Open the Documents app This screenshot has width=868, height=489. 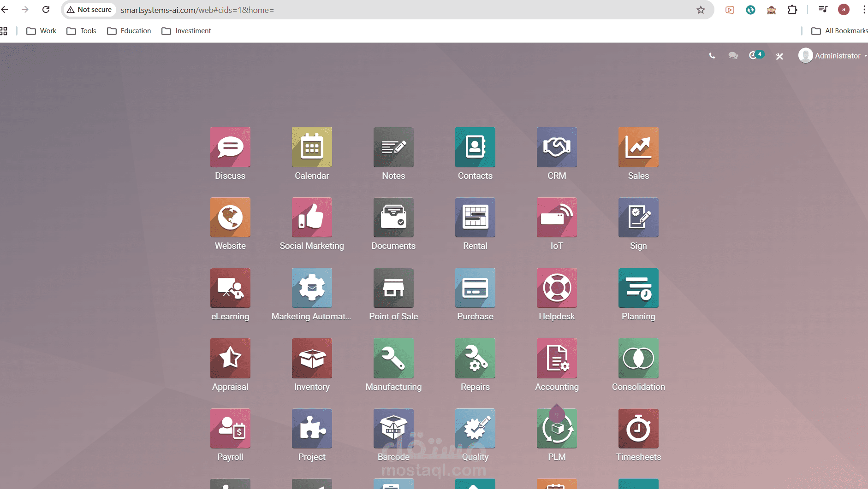coord(393,218)
